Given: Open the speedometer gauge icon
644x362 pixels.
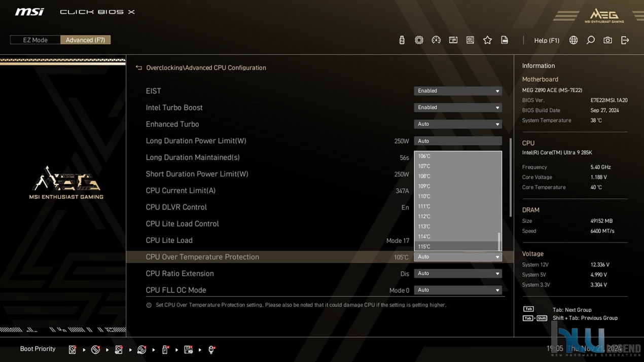Looking at the screenshot, I should 436,40.
